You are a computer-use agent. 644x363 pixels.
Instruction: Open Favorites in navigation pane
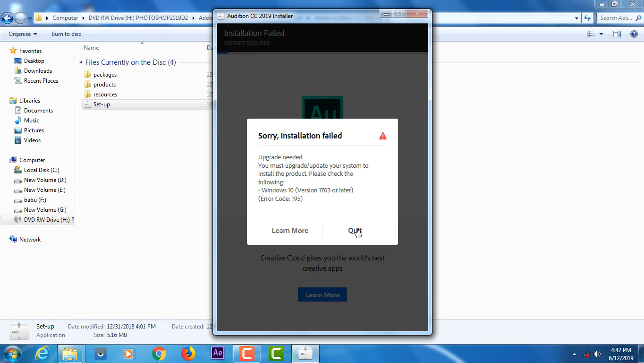click(30, 51)
